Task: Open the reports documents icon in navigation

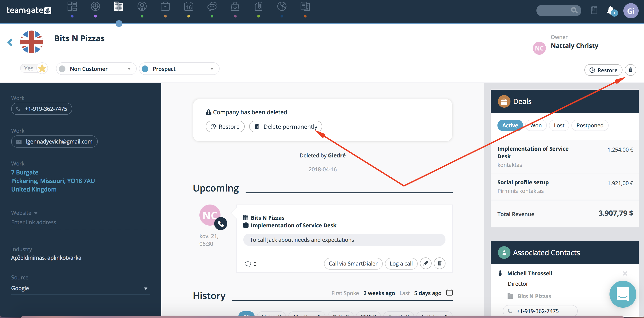Action: coord(305,7)
